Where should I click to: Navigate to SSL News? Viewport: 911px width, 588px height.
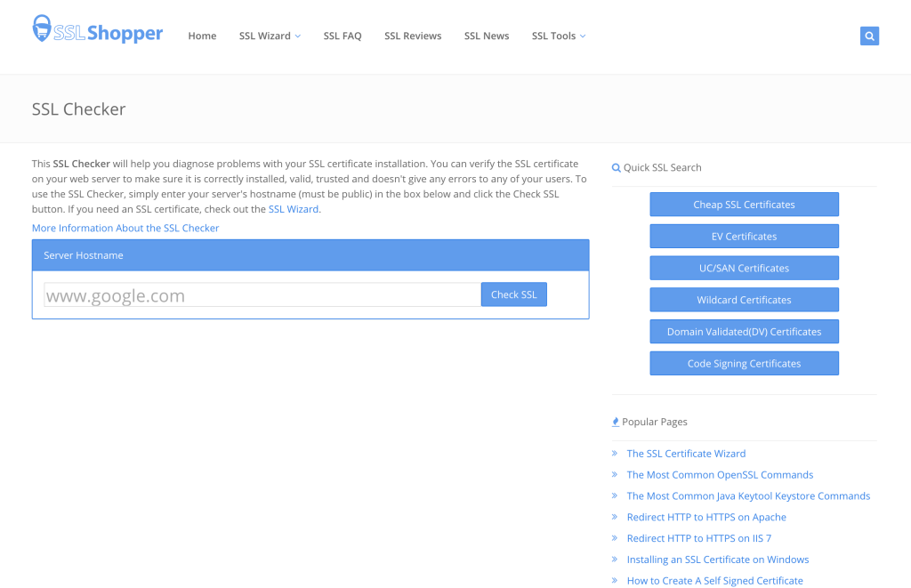click(487, 36)
